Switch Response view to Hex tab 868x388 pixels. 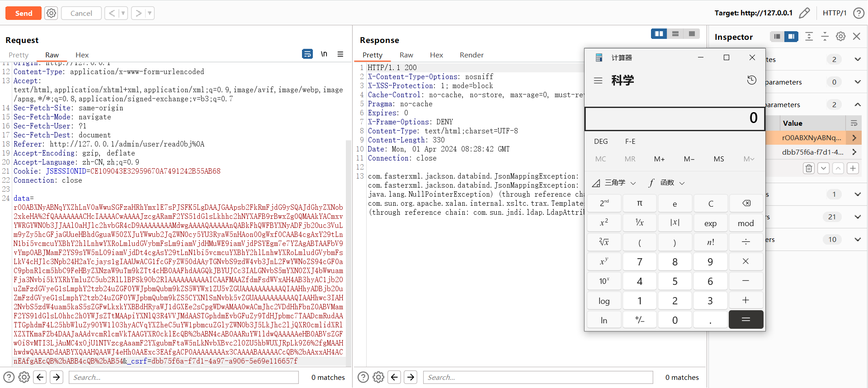(436, 55)
